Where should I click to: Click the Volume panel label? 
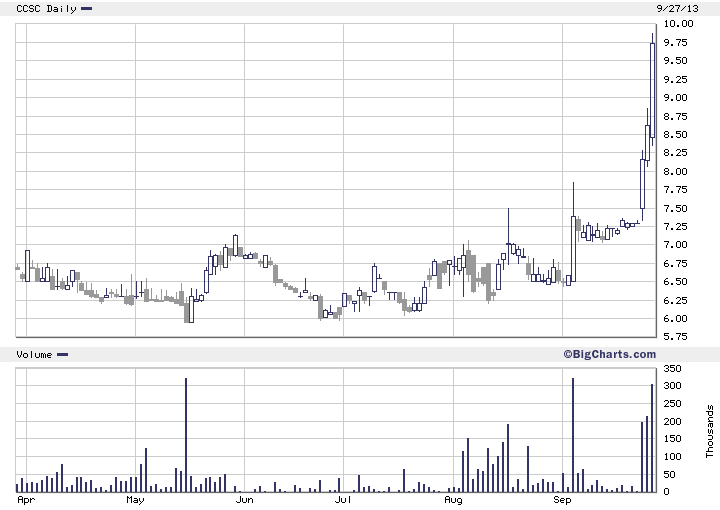(x=34, y=354)
